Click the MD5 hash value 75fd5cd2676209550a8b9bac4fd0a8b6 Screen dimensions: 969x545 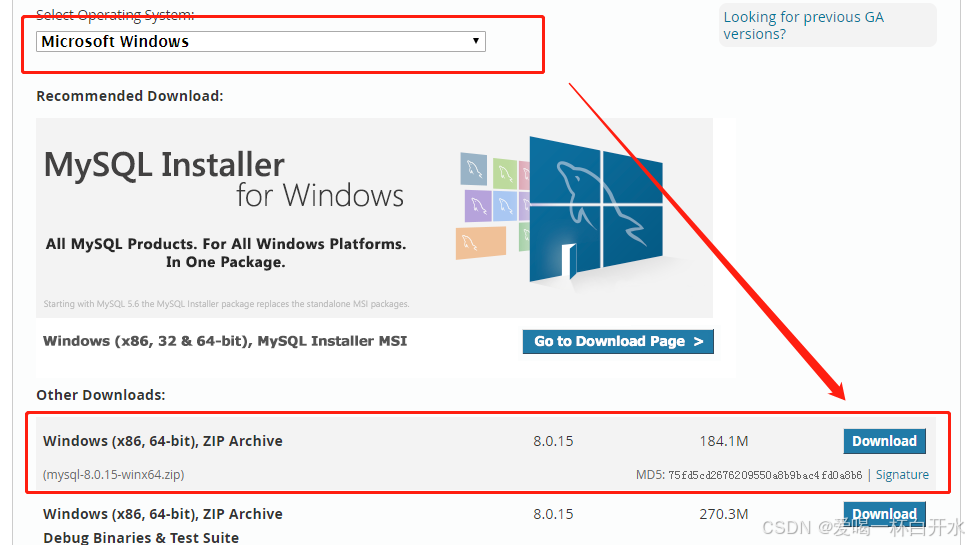765,475
